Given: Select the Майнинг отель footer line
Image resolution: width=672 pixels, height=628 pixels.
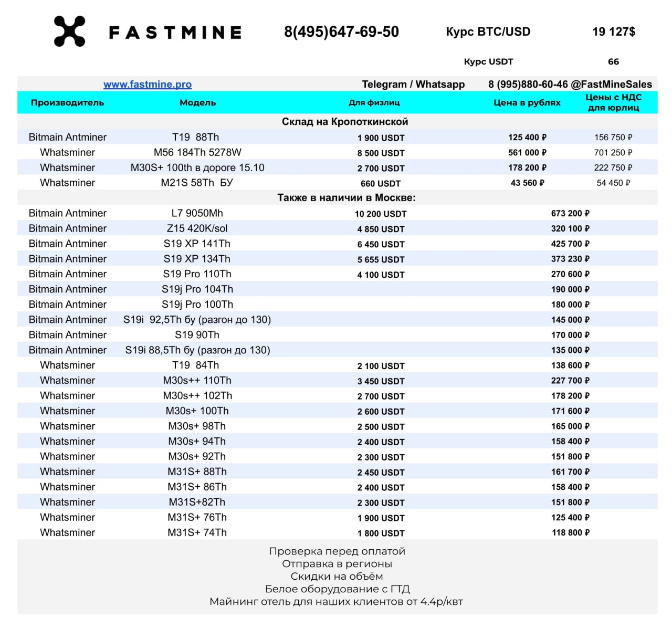Looking at the screenshot, I should tap(336, 602).
